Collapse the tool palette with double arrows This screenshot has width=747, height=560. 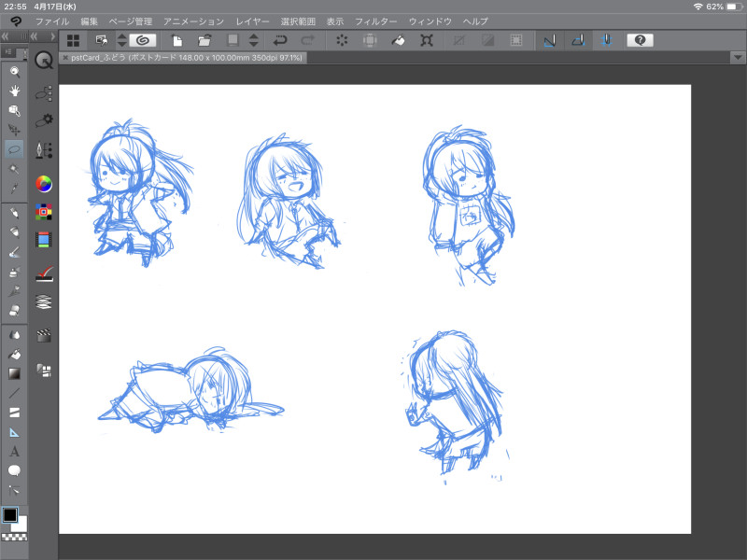[x=5, y=36]
